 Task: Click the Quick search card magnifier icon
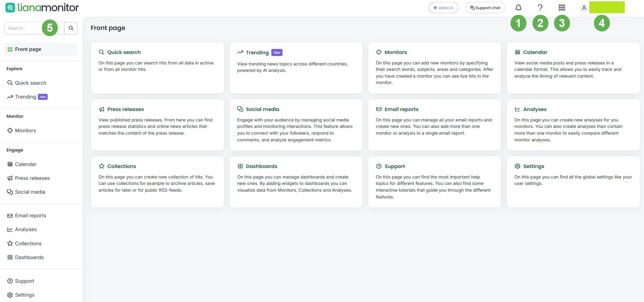click(101, 52)
